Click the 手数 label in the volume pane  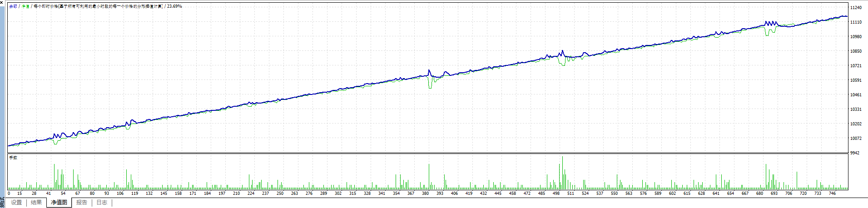coord(13,158)
